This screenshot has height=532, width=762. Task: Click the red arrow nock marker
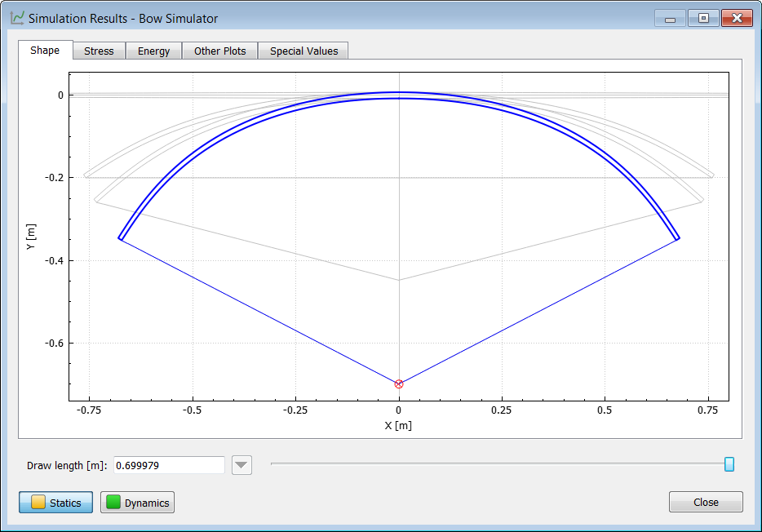pyautogui.click(x=398, y=383)
